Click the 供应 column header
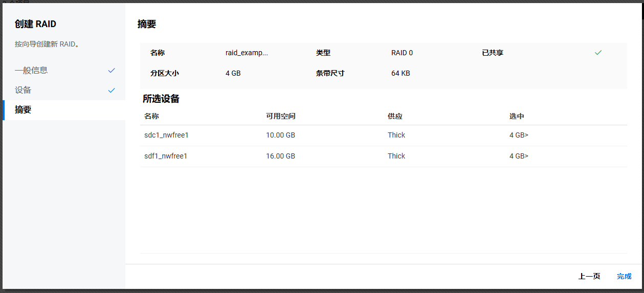The image size is (644, 293). pyautogui.click(x=395, y=117)
